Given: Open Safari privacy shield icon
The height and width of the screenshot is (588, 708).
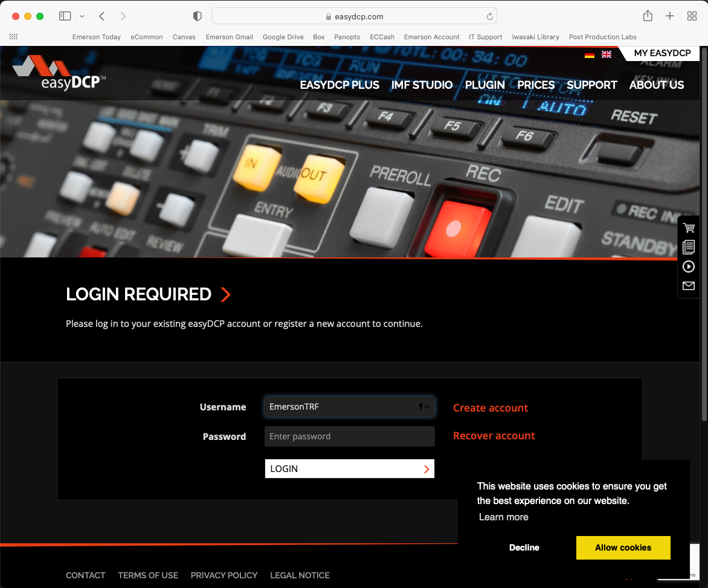Looking at the screenshot, I should [198, 16].
